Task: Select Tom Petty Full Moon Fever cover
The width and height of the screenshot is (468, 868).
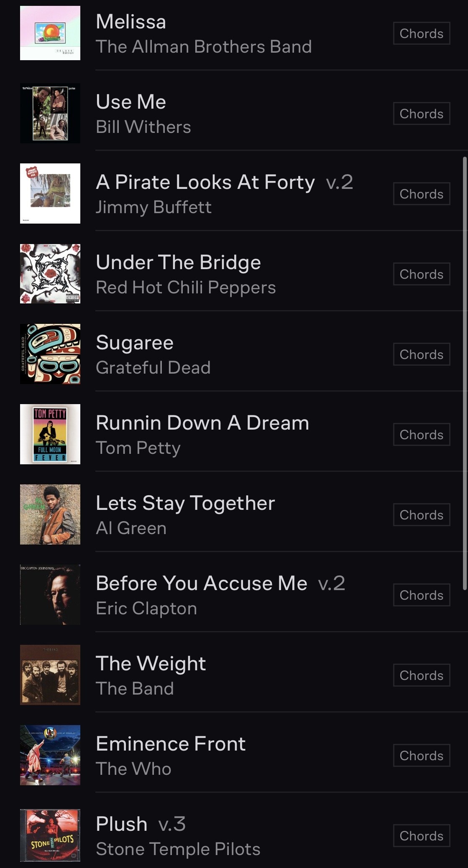Action: (x=50, y=434)
